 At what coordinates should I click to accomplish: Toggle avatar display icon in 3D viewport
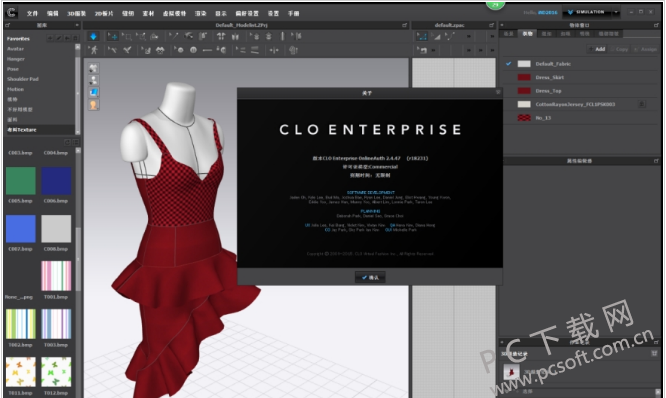93,80
